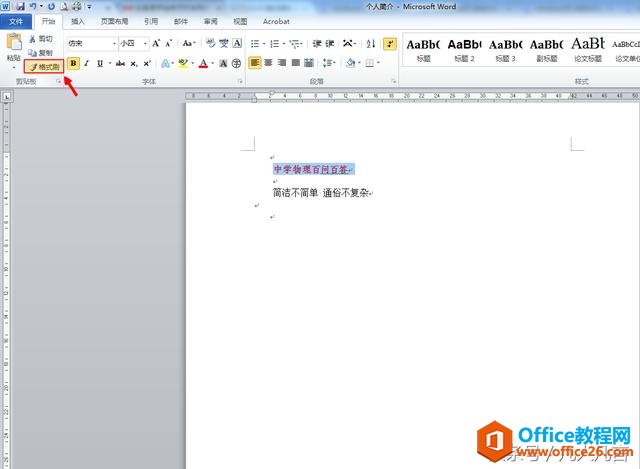640x469 pixels.
Task: Apply the 副标题 subtitle style
Action: [547, 50]
